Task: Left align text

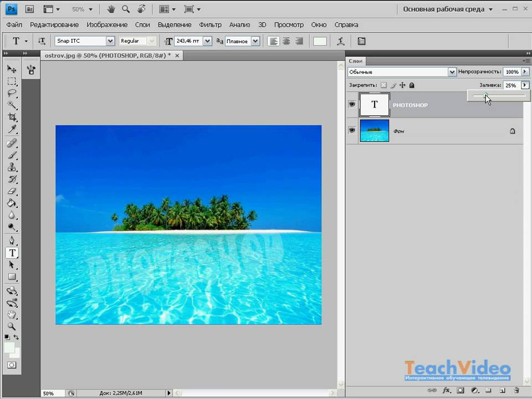Action: (273, 41)
